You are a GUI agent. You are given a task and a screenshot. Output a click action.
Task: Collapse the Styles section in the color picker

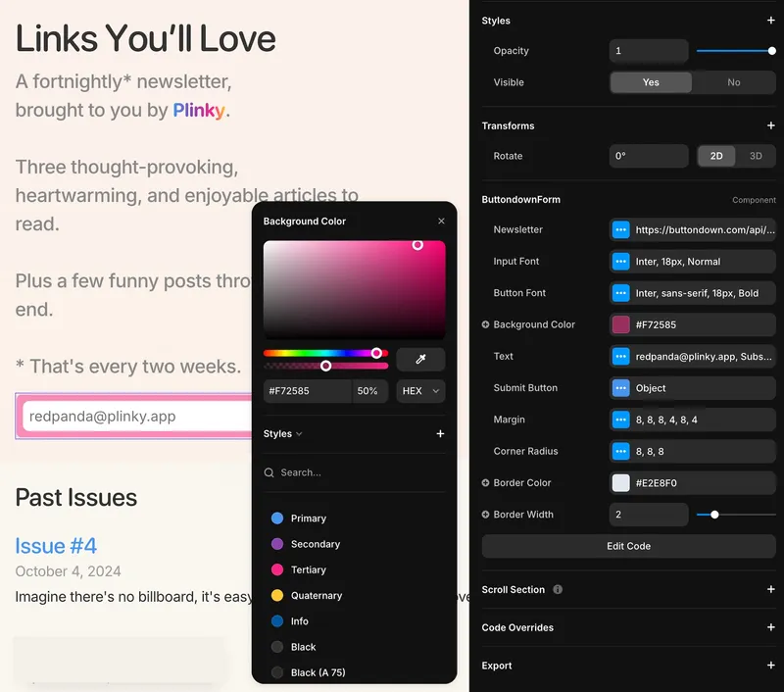[x=301, y=433]
